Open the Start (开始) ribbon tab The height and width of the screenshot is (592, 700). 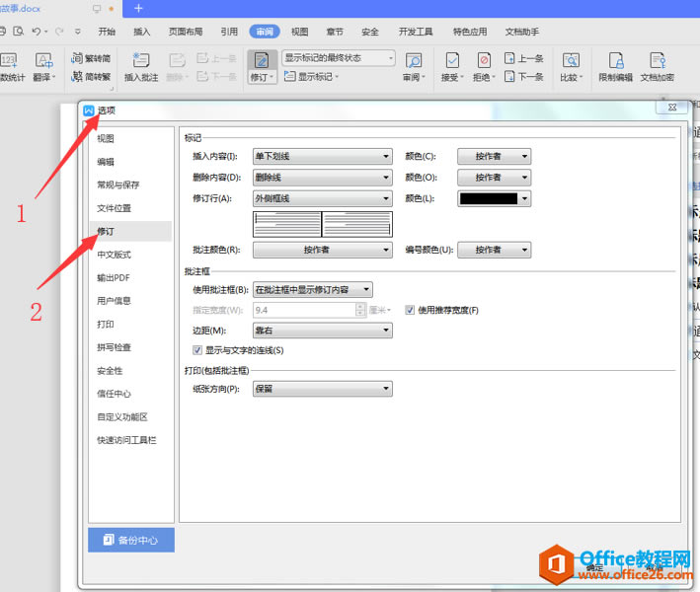[107, 32]
